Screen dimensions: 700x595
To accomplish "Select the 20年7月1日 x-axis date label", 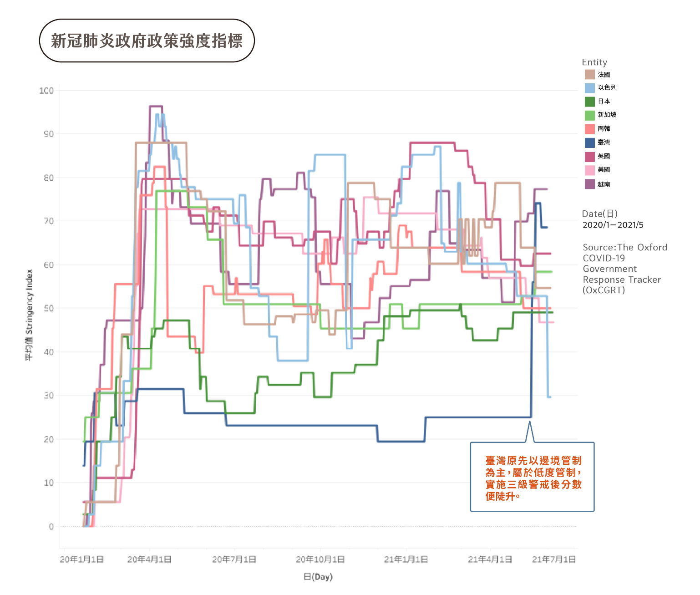I will (234, 559).
